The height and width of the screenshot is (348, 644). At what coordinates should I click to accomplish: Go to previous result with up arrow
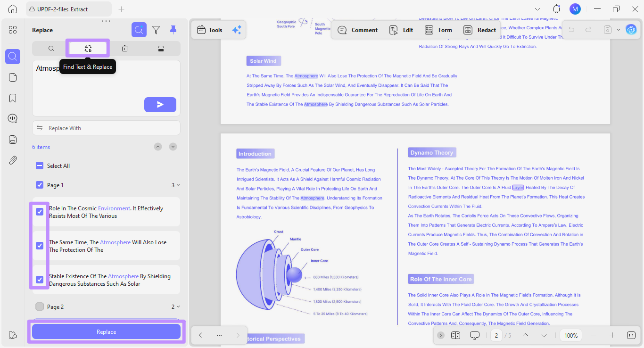158,147
